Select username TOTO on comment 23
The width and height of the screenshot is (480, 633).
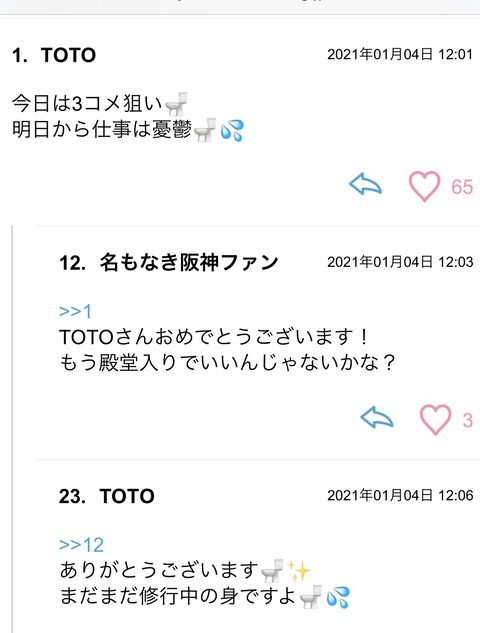[127, 496]
